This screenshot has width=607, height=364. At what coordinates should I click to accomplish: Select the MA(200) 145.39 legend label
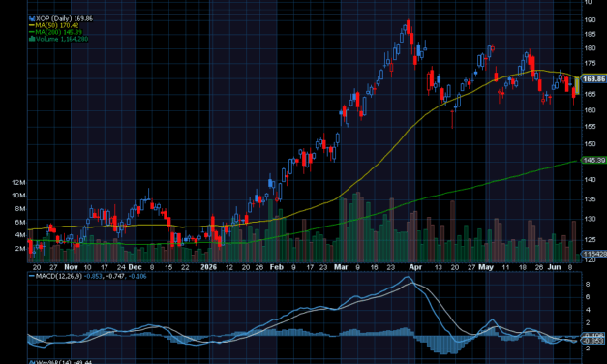(58, 32)
